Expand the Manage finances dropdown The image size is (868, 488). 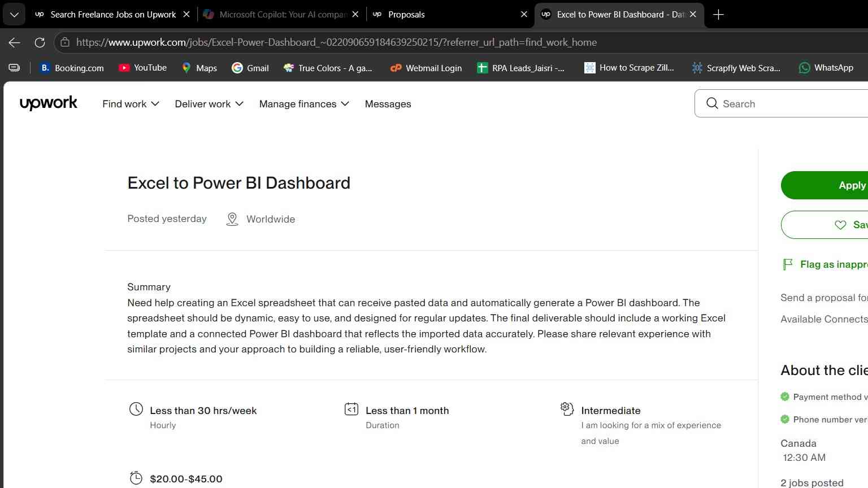tap(304, 104)
